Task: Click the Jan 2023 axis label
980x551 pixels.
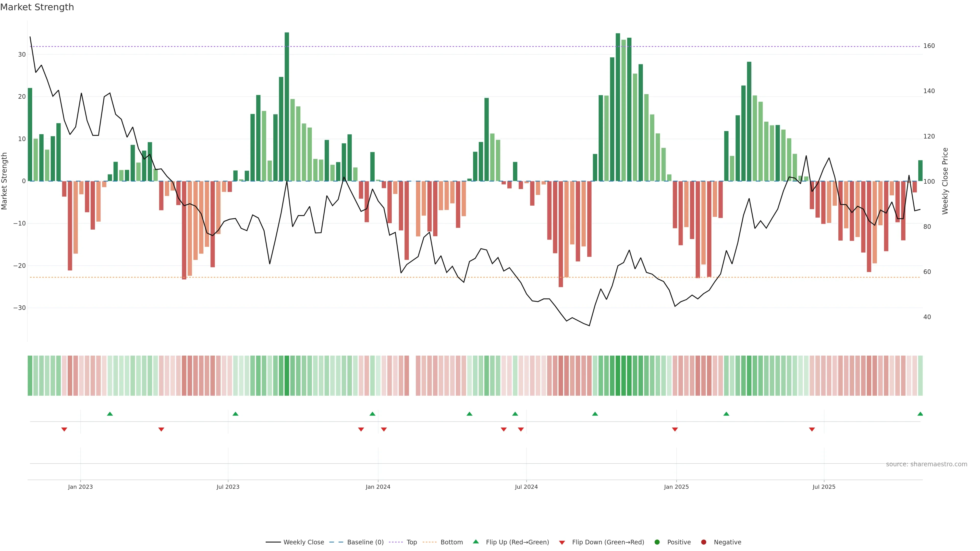Action: [80, 487]
